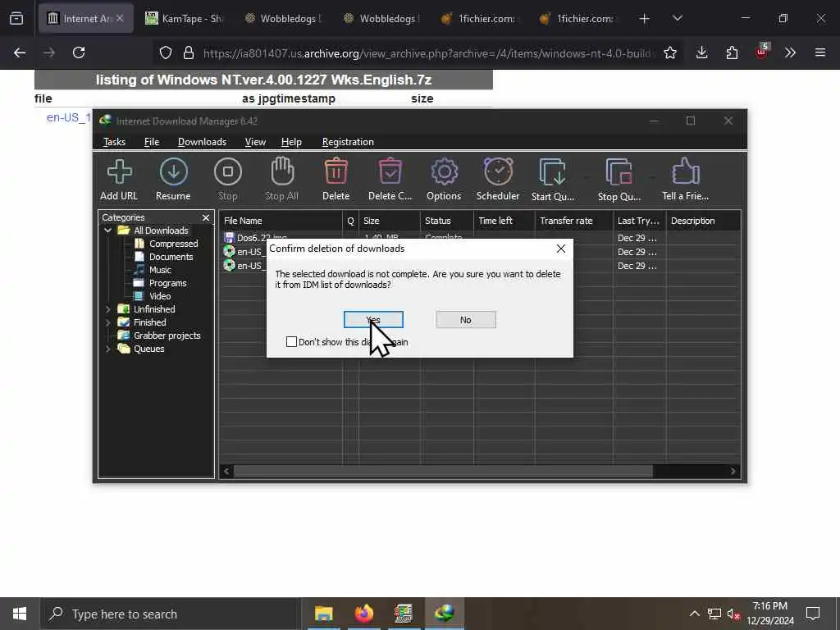Expand the Unfinished category

tap(107, 309)
